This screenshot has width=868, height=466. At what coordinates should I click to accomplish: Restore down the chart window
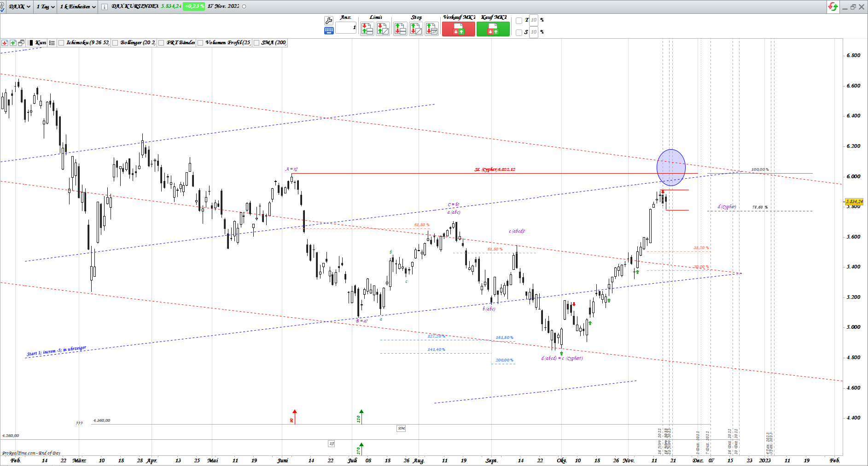[x=853, y=7]
